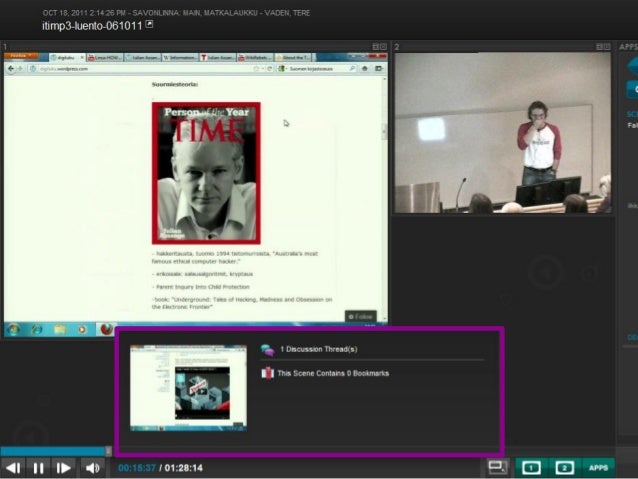Image resolution: width=638 pixels, height=479 pixels.
Task: Click the browser home icon
Action: point(365,69)
